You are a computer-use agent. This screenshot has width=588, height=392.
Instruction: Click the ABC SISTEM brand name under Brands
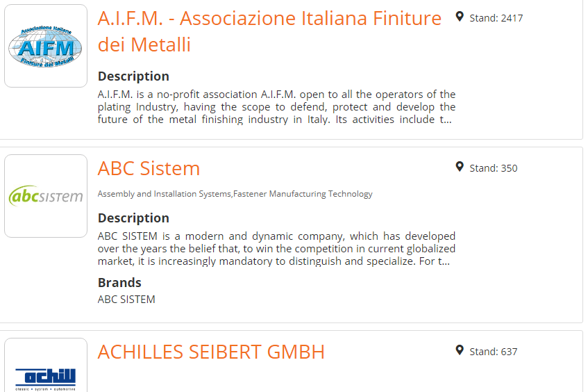click(126, 300)
